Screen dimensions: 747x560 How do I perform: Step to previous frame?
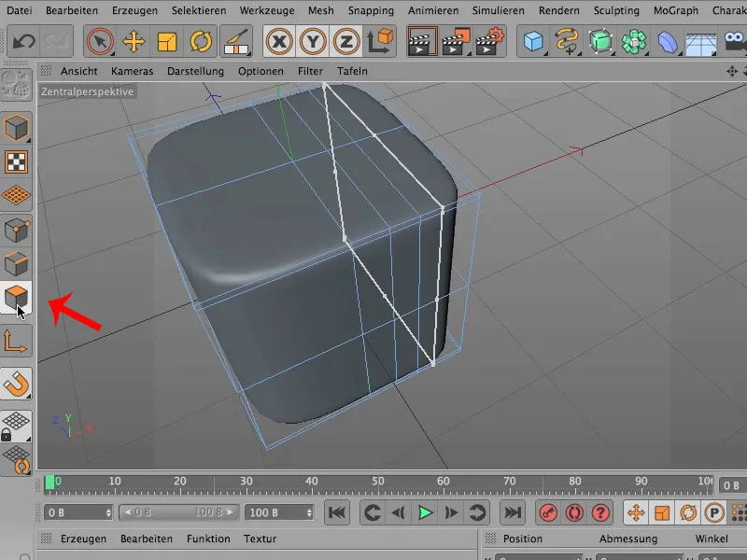(398, 512)
